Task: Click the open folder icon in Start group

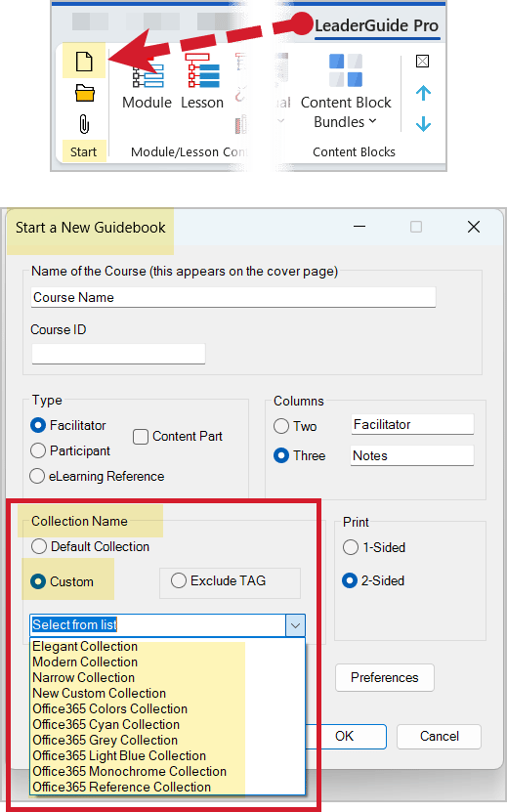Action: pyautogui.click(x=84, y=93)
